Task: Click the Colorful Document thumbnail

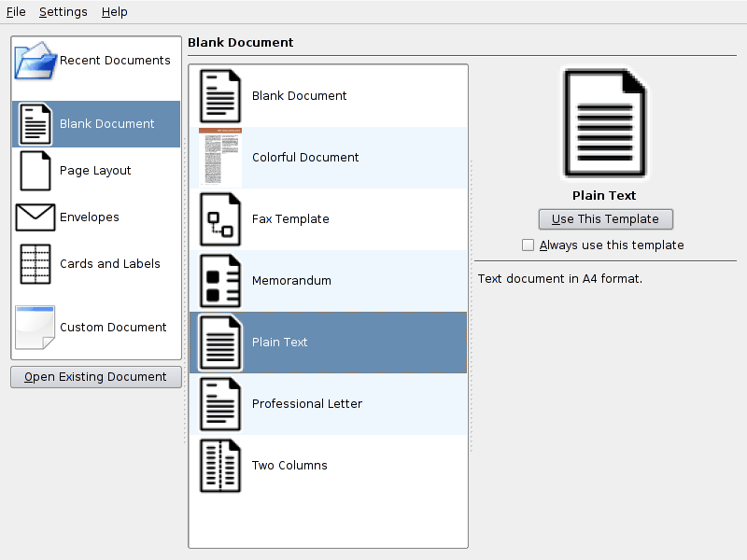Action: point(220,158)
